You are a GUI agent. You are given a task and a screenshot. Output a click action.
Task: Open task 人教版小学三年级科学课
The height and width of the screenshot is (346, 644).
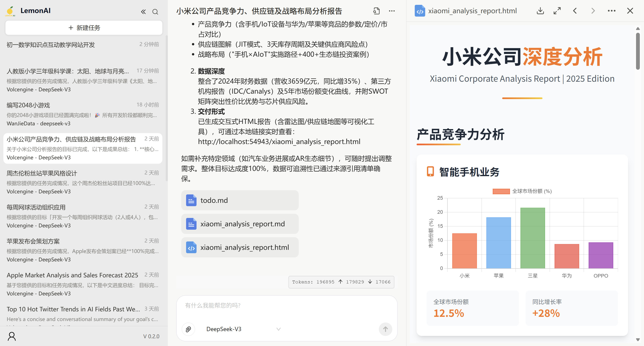pyautogui.click(x=83, y=80)
